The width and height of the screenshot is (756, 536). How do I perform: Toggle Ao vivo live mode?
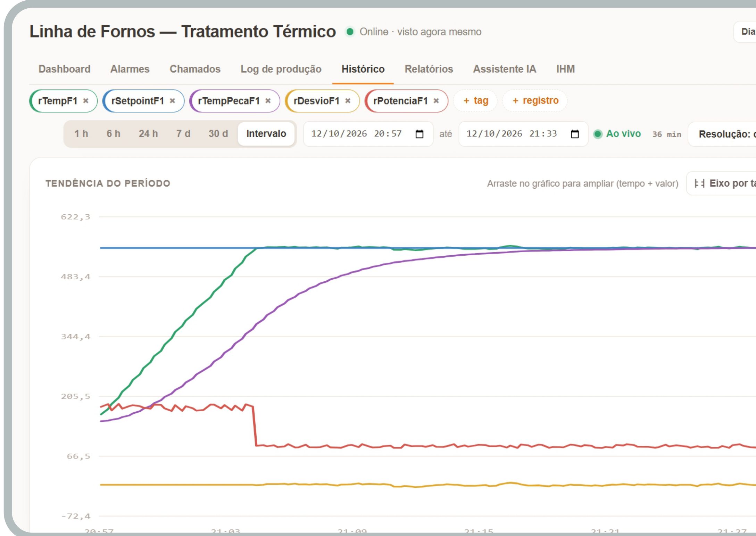pyautogui.click(x=617, y=134)
